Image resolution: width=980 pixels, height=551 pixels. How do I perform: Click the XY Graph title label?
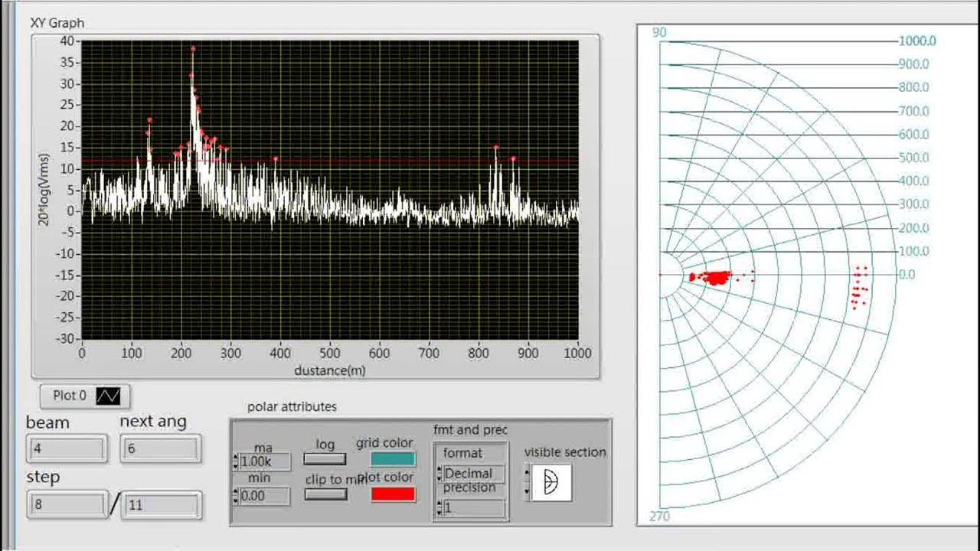(x=57, y=23)
